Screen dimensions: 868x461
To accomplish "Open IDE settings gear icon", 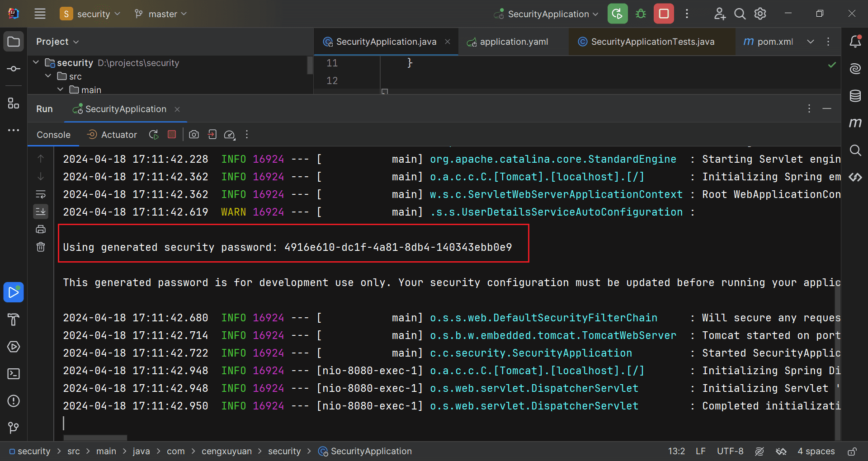I will point(760,14).
